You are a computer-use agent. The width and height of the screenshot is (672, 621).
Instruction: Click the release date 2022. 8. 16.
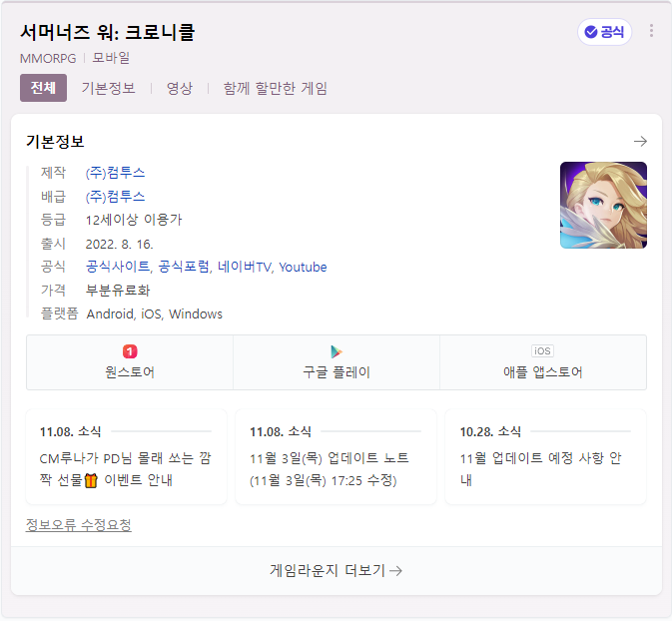click(x=119, y=244)
